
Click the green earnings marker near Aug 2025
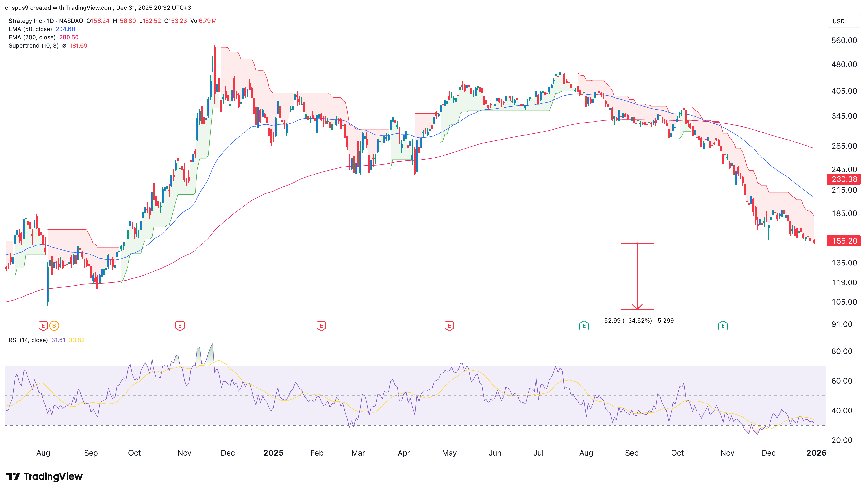pyautogui.click(x=584, y=326)
